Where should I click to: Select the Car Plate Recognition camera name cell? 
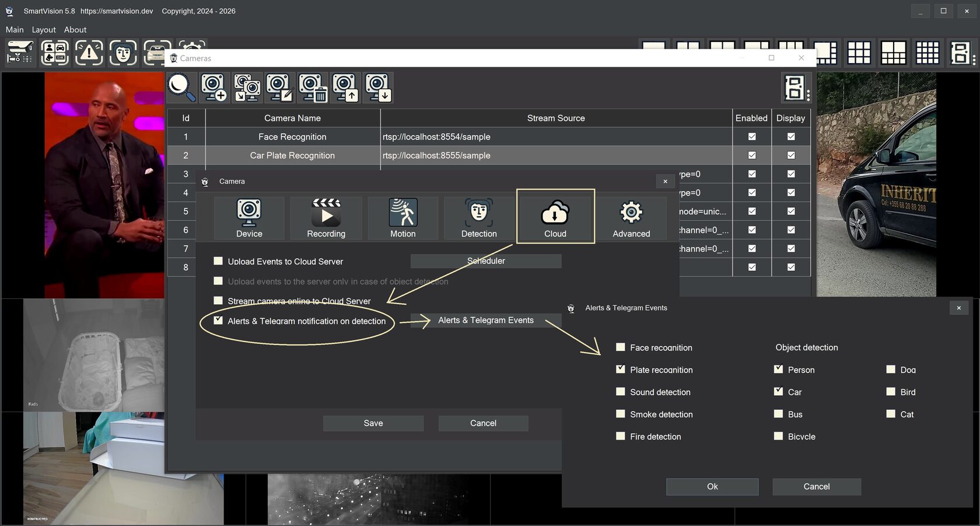click(292, 155)
